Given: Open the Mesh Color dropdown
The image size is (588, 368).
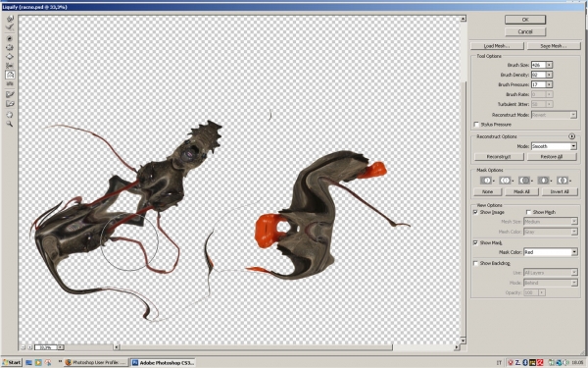Looking at the screenshot, I should click(551, 232).
